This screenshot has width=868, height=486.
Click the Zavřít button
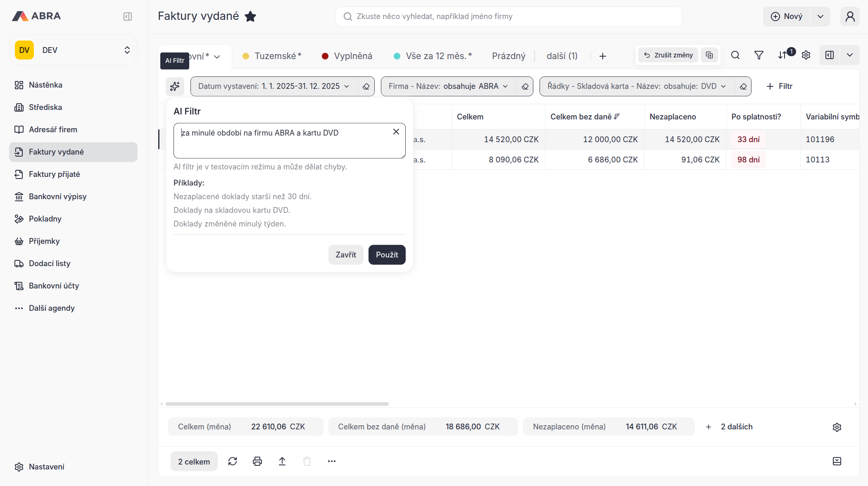pos(345,255)
